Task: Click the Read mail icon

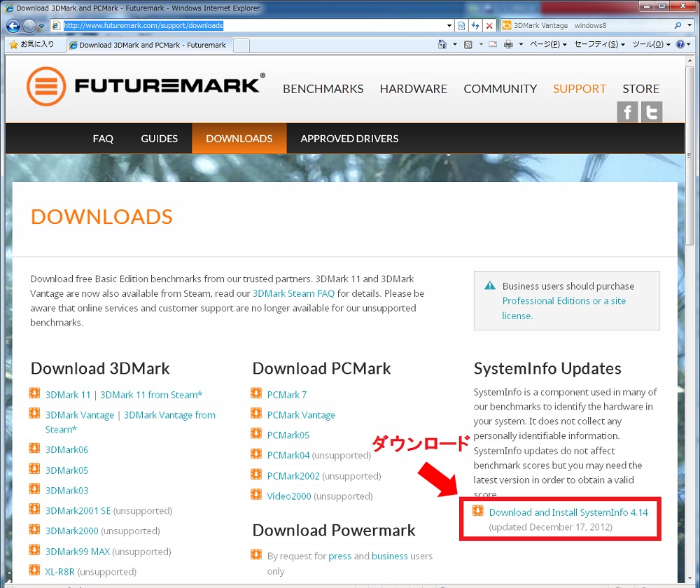Action: 493,44
